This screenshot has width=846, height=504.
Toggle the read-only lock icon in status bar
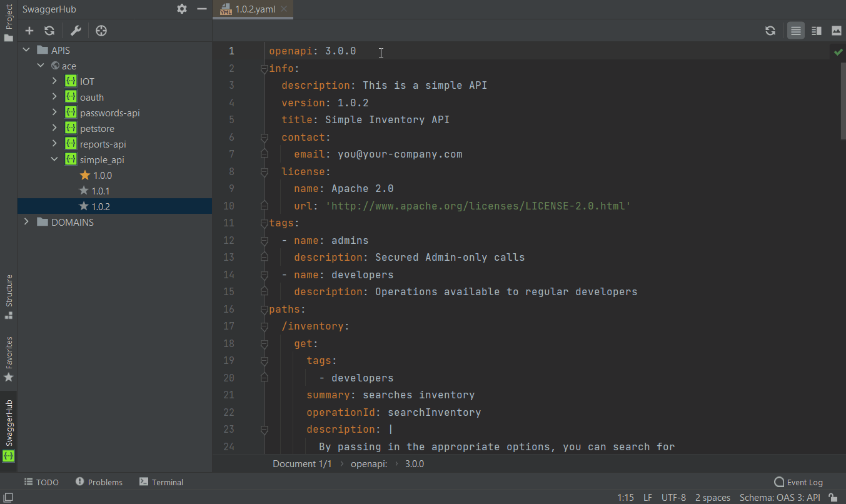click(x=833, y=498)
